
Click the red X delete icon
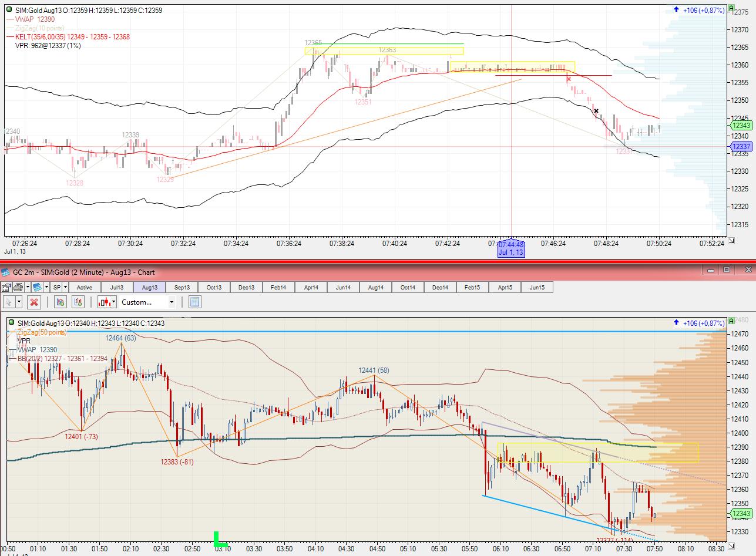pyautogui.click(x=34, y=302)
